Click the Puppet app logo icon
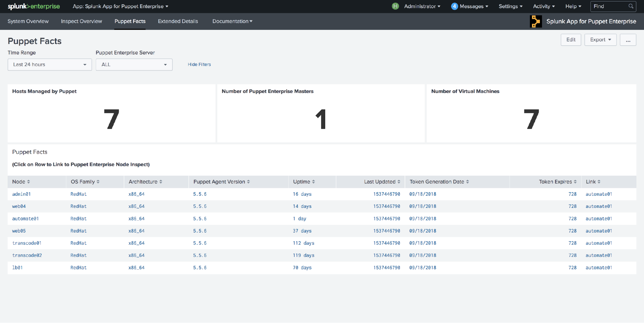 click(x=536, y=21)
